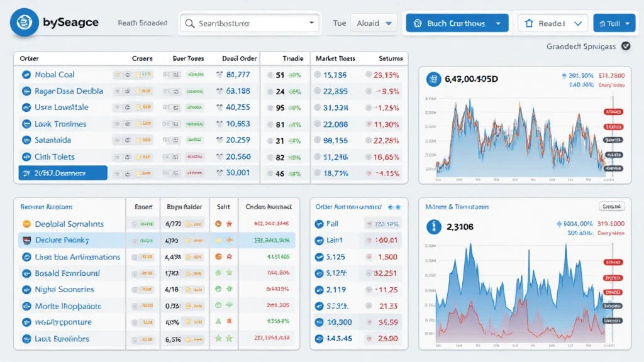Image resolution: width=644 pixels, height=362 pixels.
Task: Toggle the Grandedt Sprsigass checkmark
Action: (625, 46)
